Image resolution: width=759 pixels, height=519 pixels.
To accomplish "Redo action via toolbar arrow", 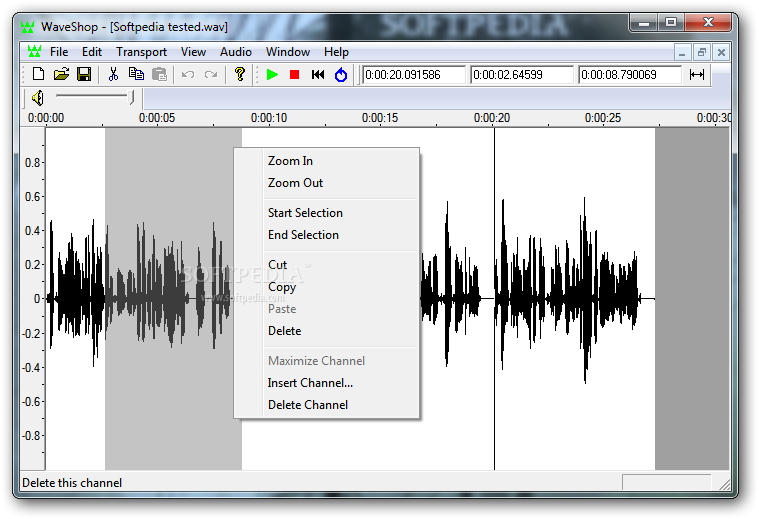I will pos(211,74).
